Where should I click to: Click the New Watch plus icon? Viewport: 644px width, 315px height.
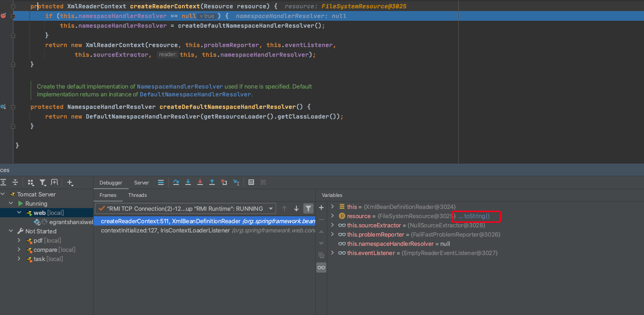321,208
